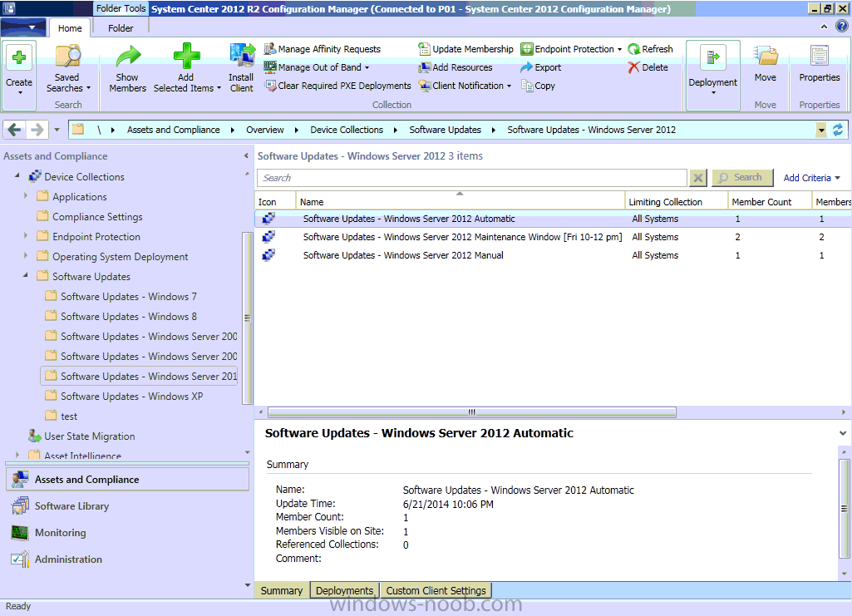Open Properties from the ribbon
The height and width of the screenshot is (616, 852).
[820, 64]
